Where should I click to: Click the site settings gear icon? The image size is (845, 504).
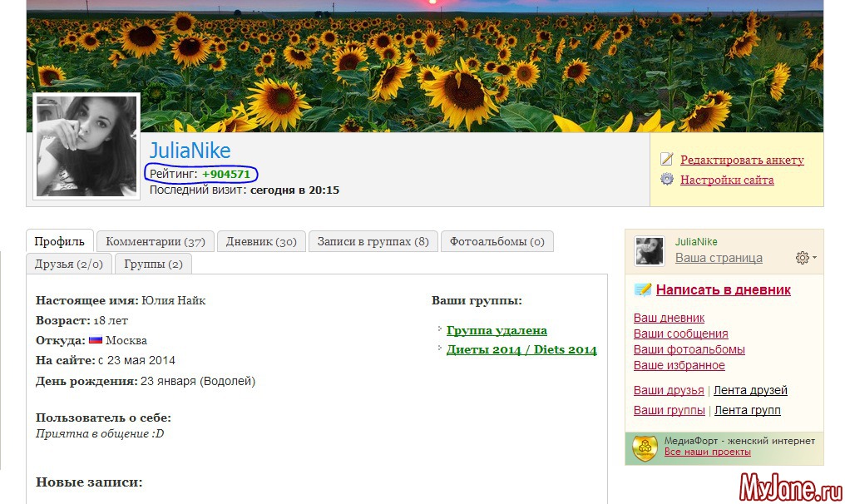(x=666, y=180)
